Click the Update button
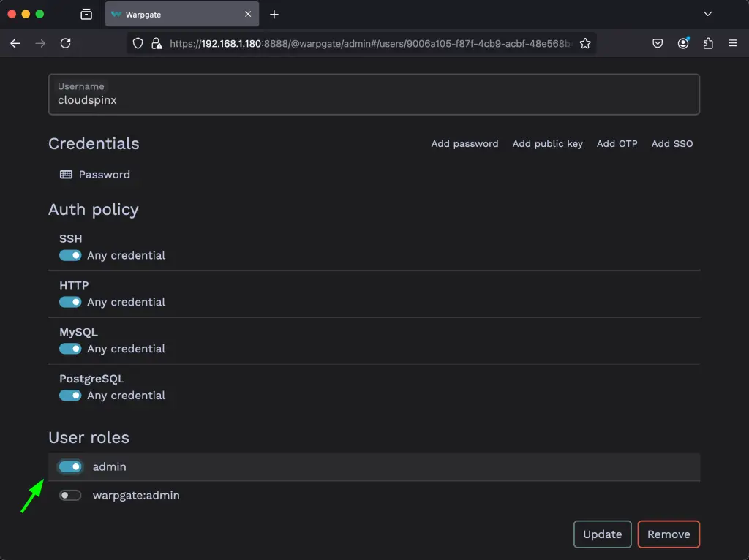 pyautogui.click(x=602, y=534)
